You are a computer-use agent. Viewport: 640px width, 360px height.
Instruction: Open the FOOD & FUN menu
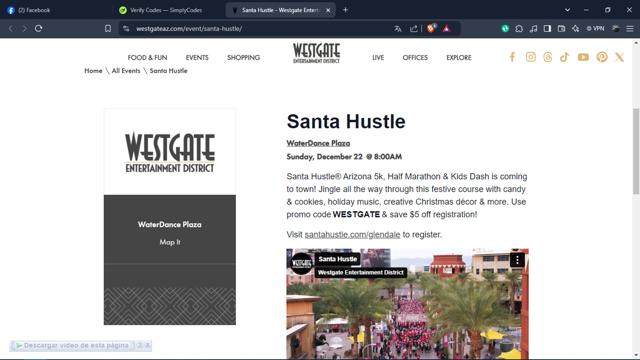[x=147, y=58]
